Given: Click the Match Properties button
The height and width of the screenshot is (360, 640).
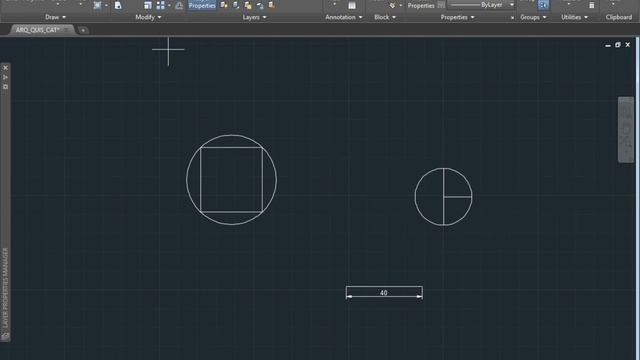Looking at the screenshot, I should (x=421, y=5).
